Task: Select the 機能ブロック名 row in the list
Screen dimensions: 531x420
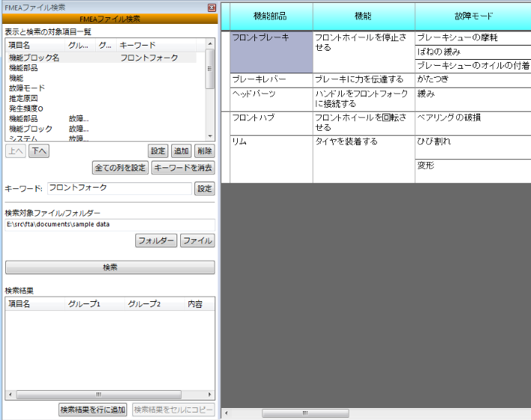Action: click(x=34, y=58)
